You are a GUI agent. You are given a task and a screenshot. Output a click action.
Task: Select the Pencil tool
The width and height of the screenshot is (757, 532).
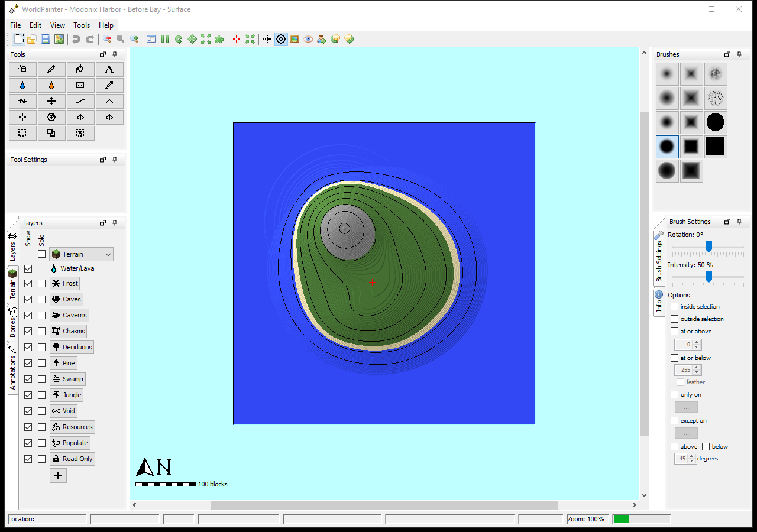51,69
